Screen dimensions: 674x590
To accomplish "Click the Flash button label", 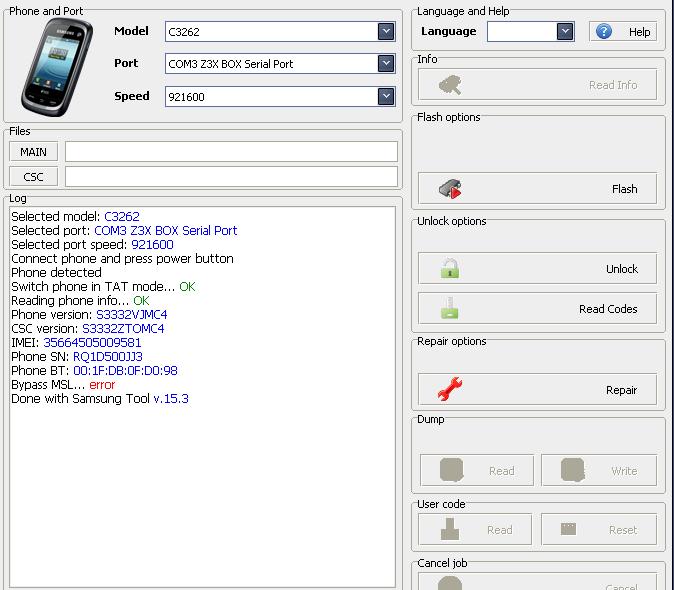I will click(625, 189).
